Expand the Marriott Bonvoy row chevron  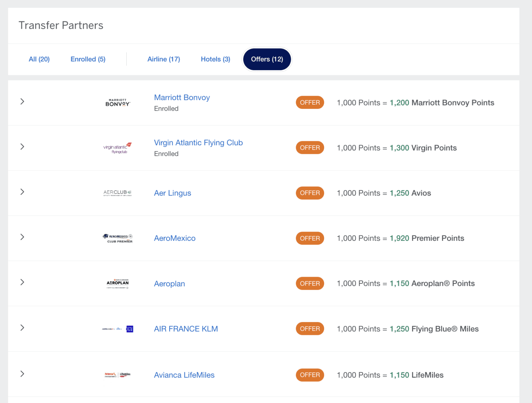pos(22,101)
